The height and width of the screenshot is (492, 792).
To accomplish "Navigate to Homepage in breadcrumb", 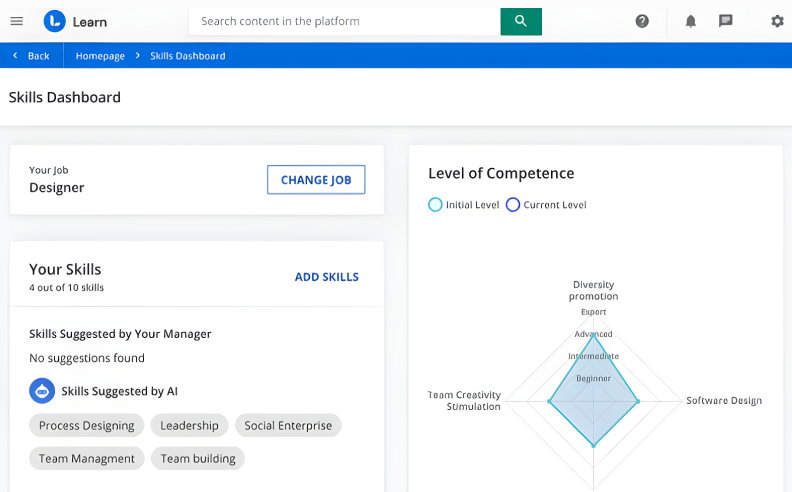I will pyautogui.click(x=100, y=56).
